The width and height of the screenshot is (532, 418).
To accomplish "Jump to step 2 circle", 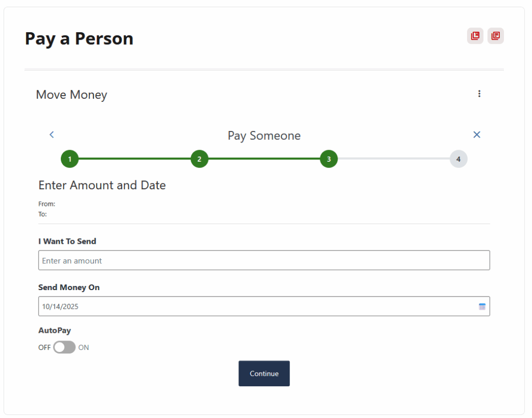I will [x=199, y=159].
